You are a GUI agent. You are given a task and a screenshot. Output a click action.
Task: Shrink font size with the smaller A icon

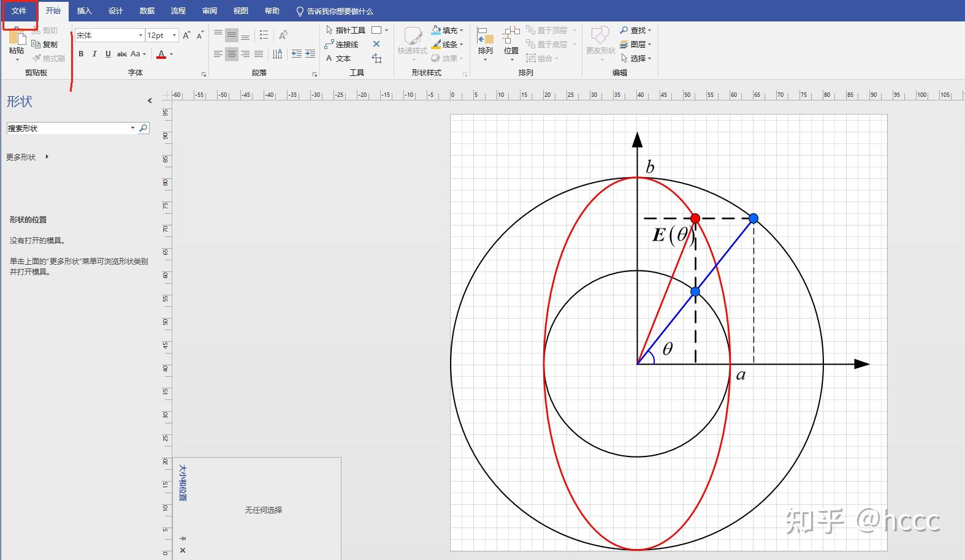click(200, 36)
